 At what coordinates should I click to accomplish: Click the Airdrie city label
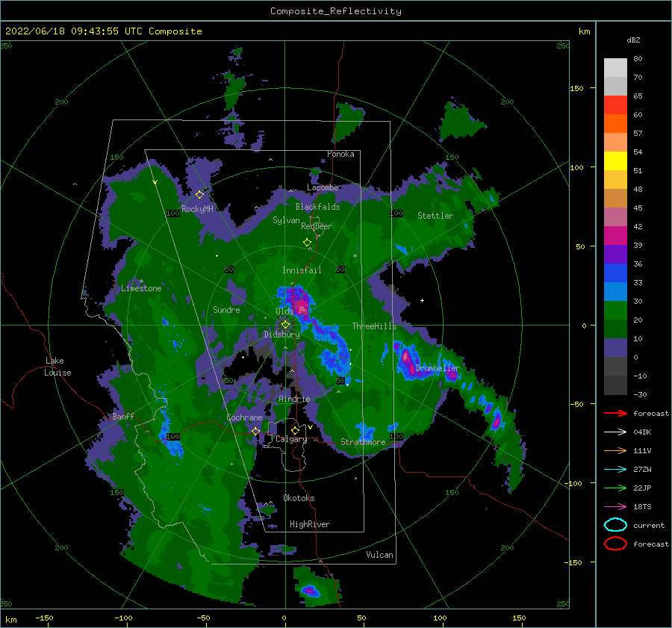coord(294,399)
